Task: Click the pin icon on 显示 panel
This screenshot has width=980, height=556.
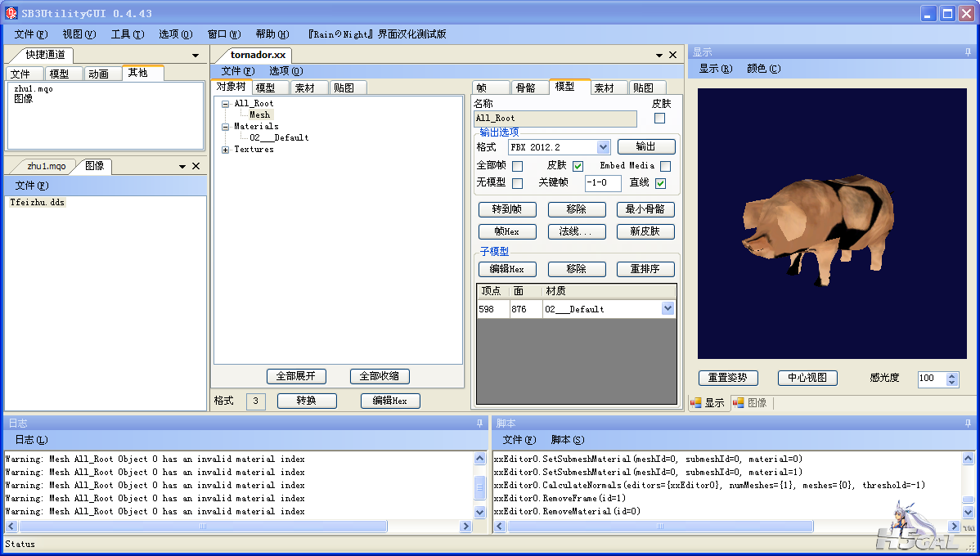Action: pos(968,52)
